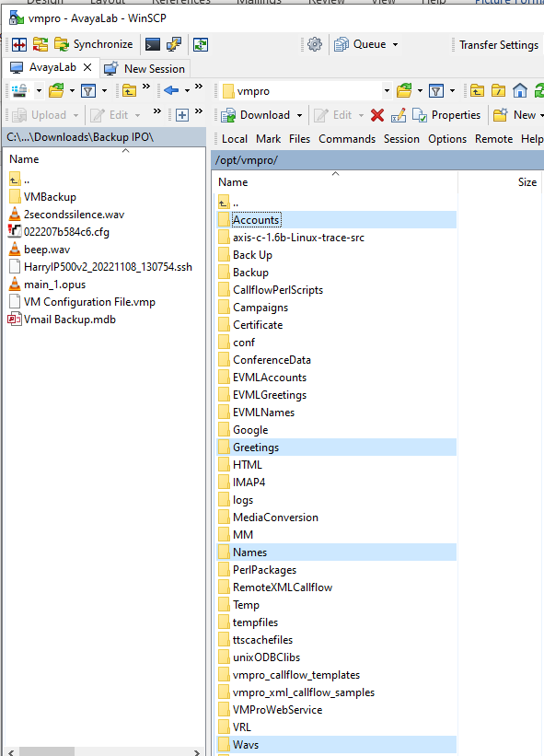Click the Properties button
This screenshot has height=756, width=544.
pyautogui.click(x=446, y=115)
